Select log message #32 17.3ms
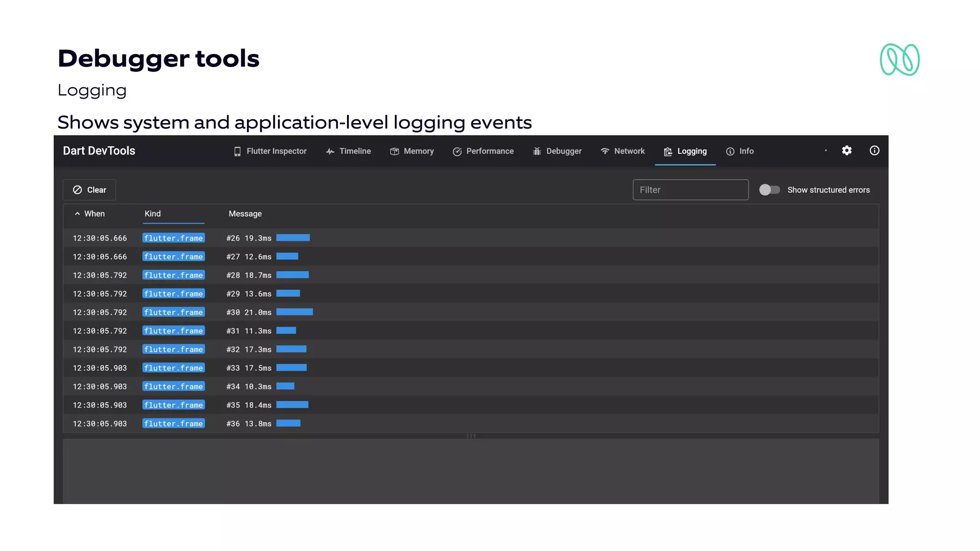This screenshot has height=551, width=980. [249, 350]
